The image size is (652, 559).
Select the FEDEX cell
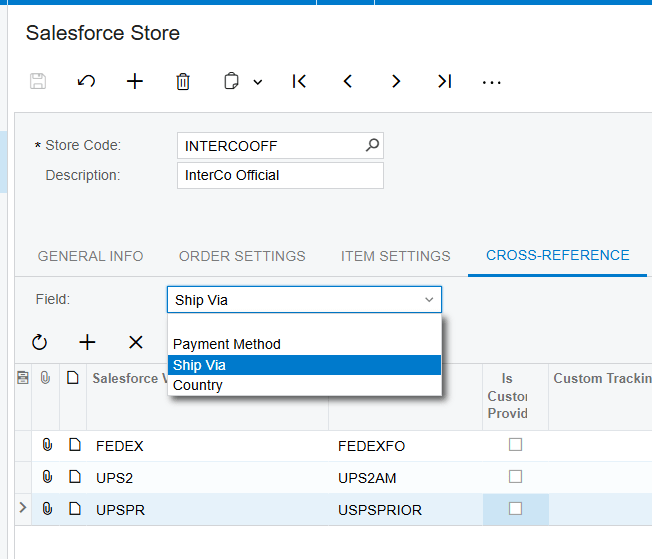click(x=207, y=446)
